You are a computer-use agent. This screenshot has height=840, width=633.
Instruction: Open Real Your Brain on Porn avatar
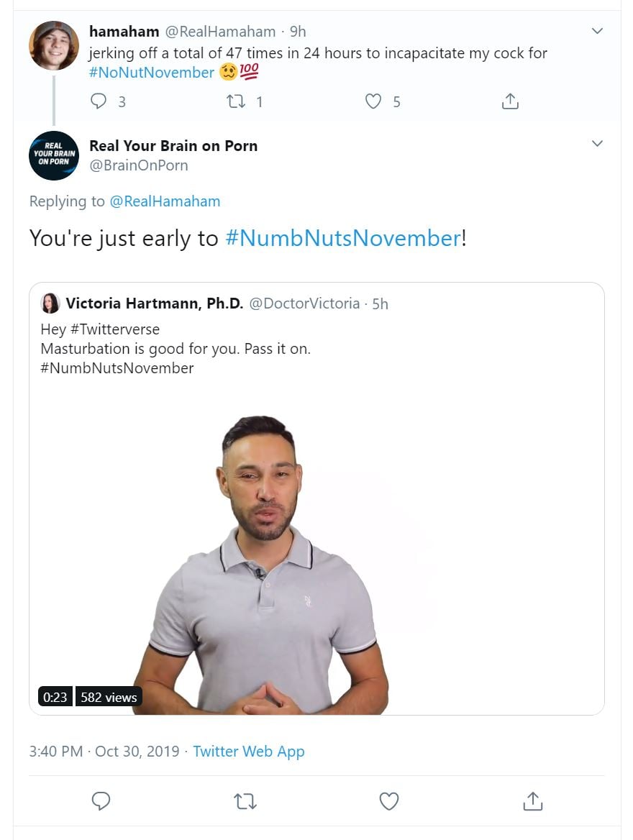54,155
